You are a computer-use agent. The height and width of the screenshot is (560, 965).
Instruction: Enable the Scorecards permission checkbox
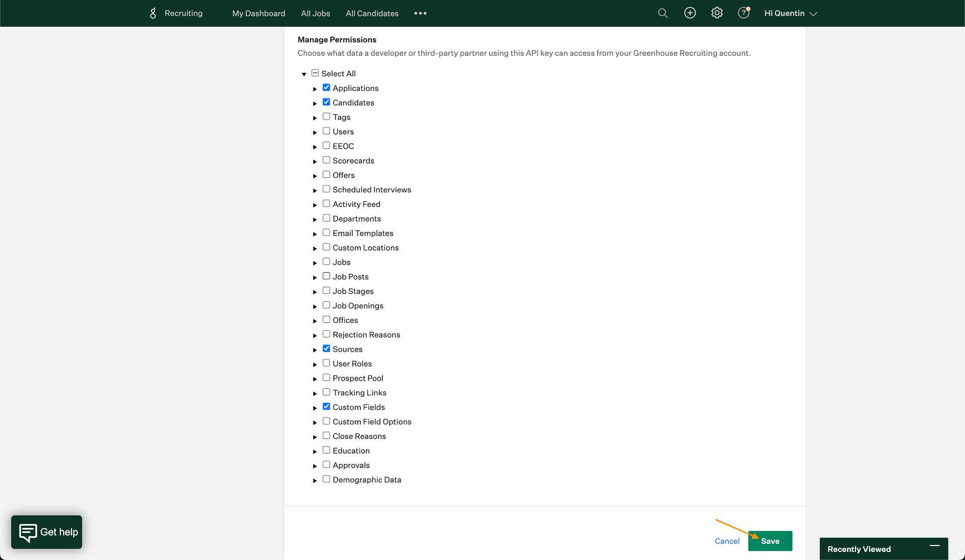[x=326, y=160]
